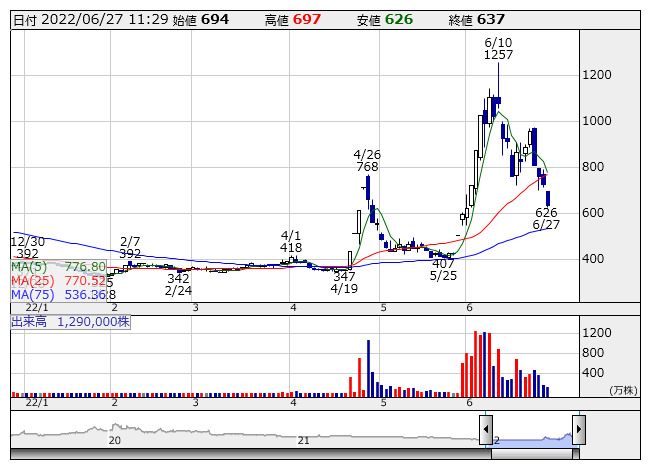The height and width of the screenshot is (470, 653).
Task: Click the left range slider handle
Action: coord(486,427)
